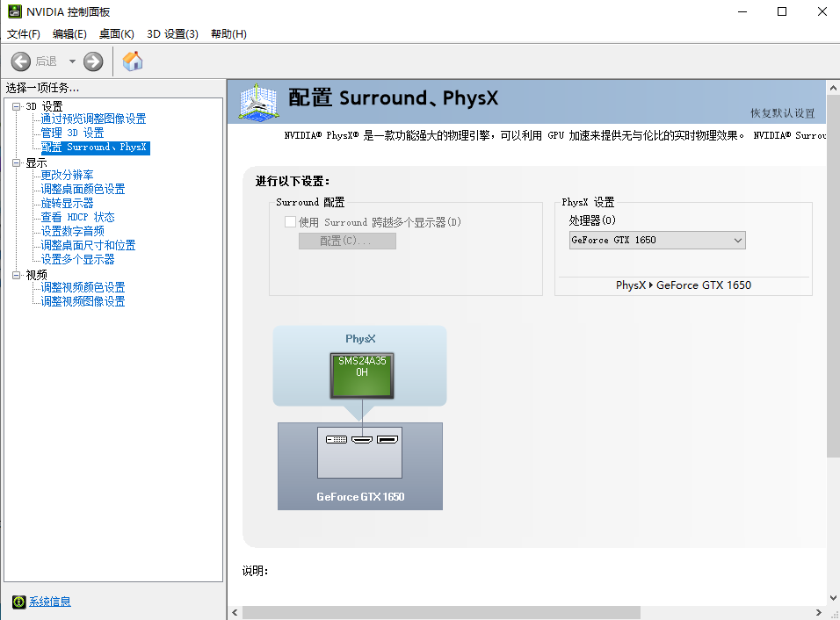Open the PhysX processor dropdown
840x620 pixels.
coord(656,240)
